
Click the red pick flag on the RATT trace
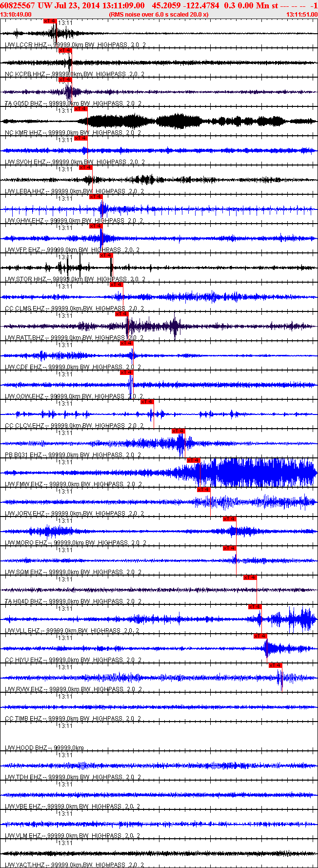[x=121, y=314]
